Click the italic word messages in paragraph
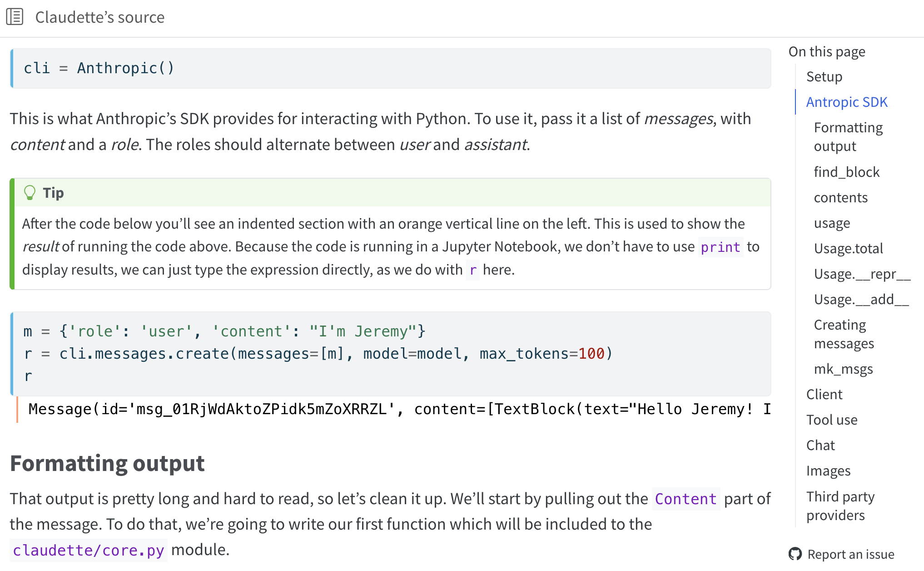This screenshot has width=924, height=571. tap(678, 119)
